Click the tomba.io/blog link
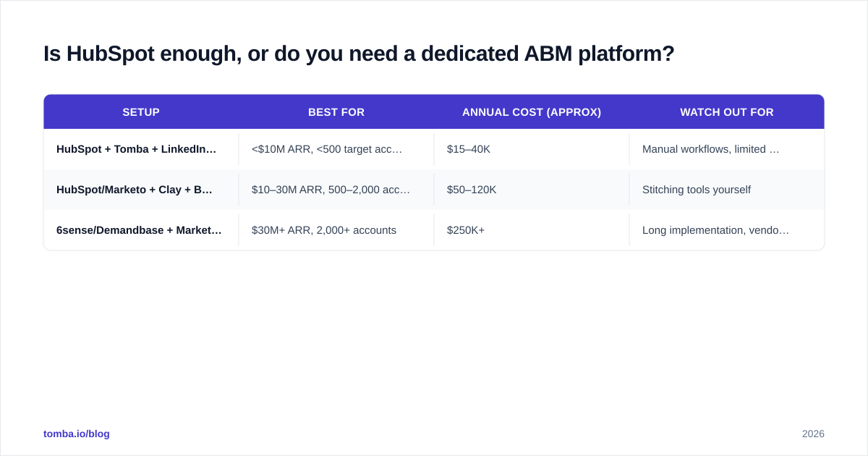This screenshot has width=868, height=456. pyautogui.click(x=77, y=434)
